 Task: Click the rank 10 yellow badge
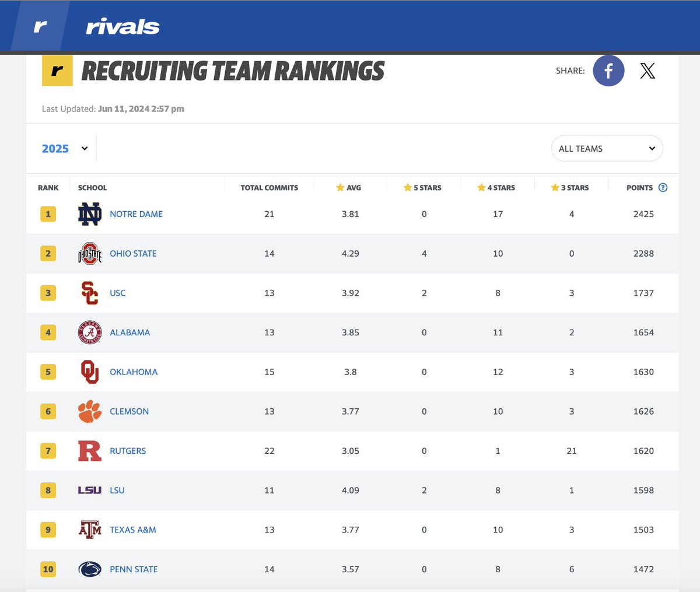[48, 569]
